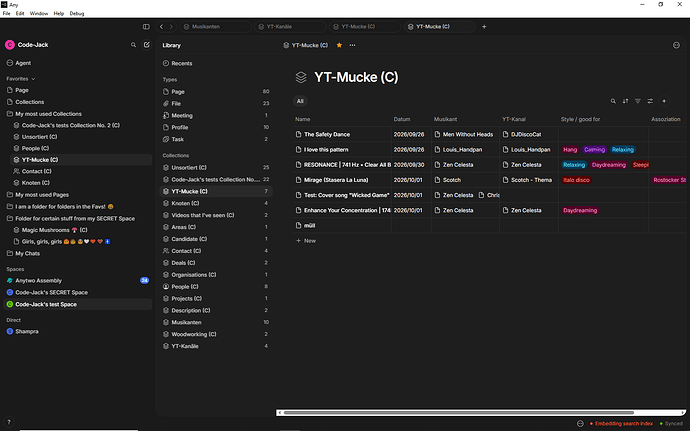Viewport: 690px width, 431px height.
Task: Toggle the sidebar panel icon
Action: [x=146, y=27]
